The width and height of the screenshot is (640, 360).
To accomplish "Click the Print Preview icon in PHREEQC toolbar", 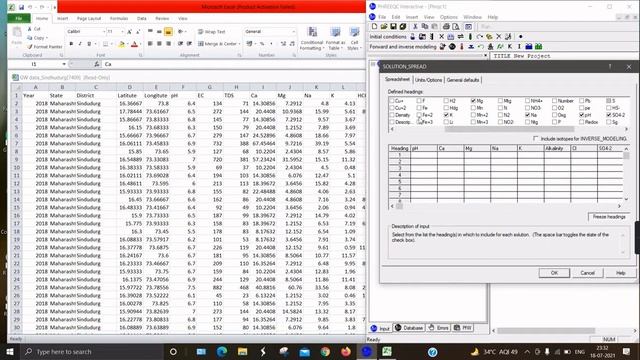I will 456,27.
